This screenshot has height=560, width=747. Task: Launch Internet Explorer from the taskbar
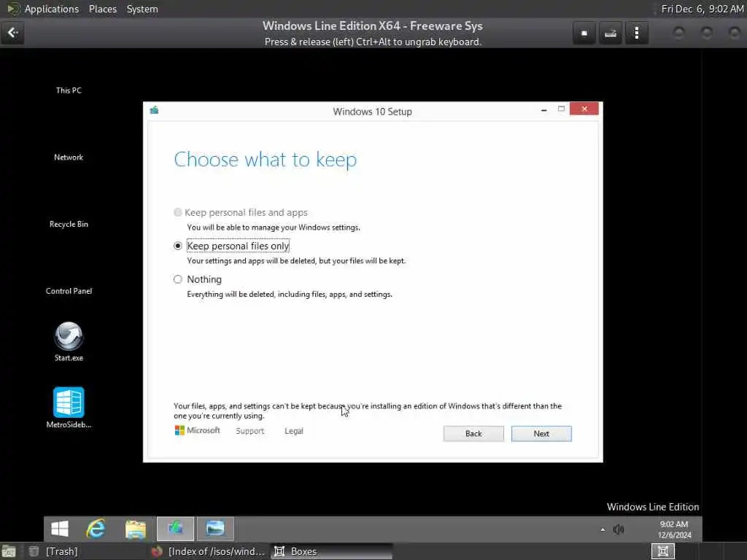(x=96, y=529)
